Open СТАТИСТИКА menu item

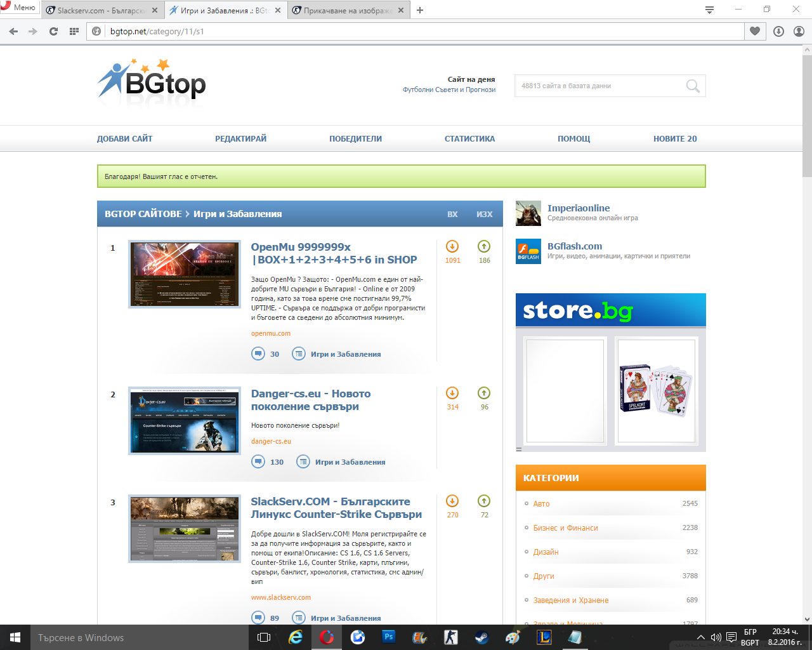pyautogui.click(x=469, y=138)
